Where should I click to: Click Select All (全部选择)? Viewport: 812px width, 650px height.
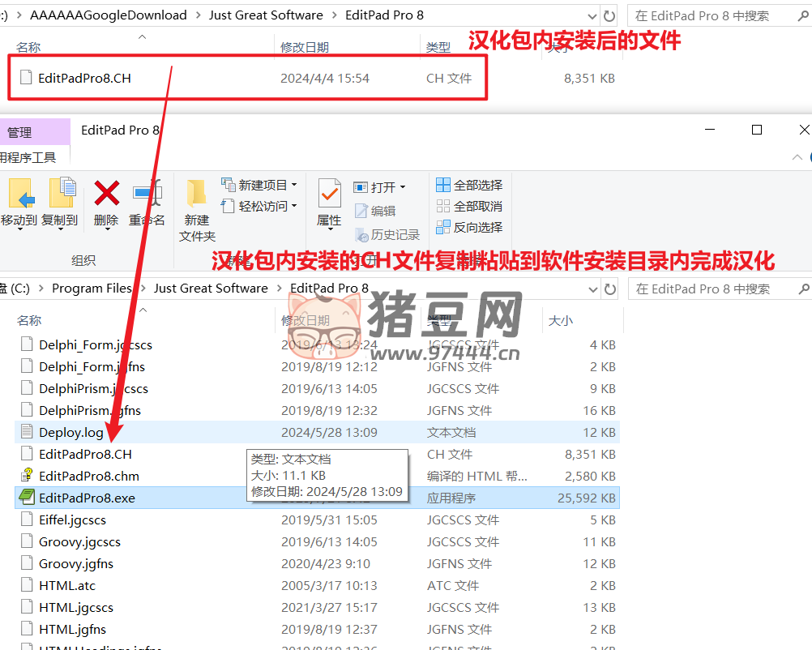coord(469,185)
